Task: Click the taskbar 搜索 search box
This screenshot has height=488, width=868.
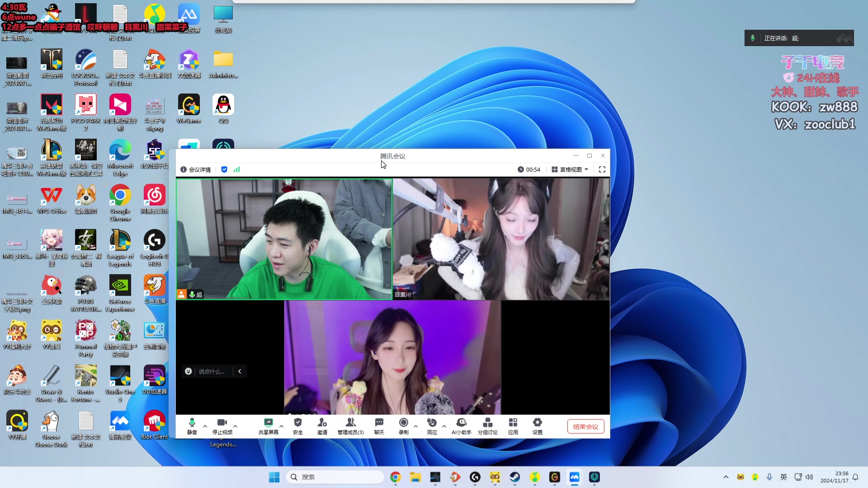Action: (335, 477)
